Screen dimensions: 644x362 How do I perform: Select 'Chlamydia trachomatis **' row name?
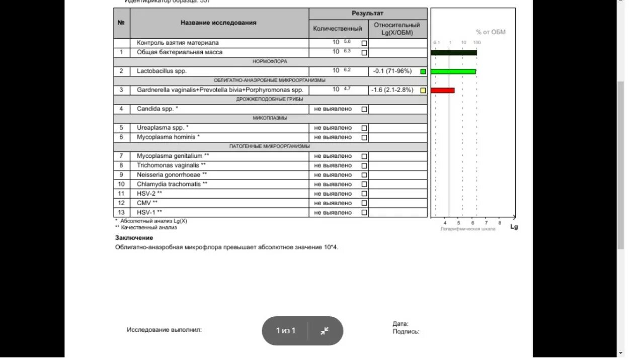coord(172,184)
